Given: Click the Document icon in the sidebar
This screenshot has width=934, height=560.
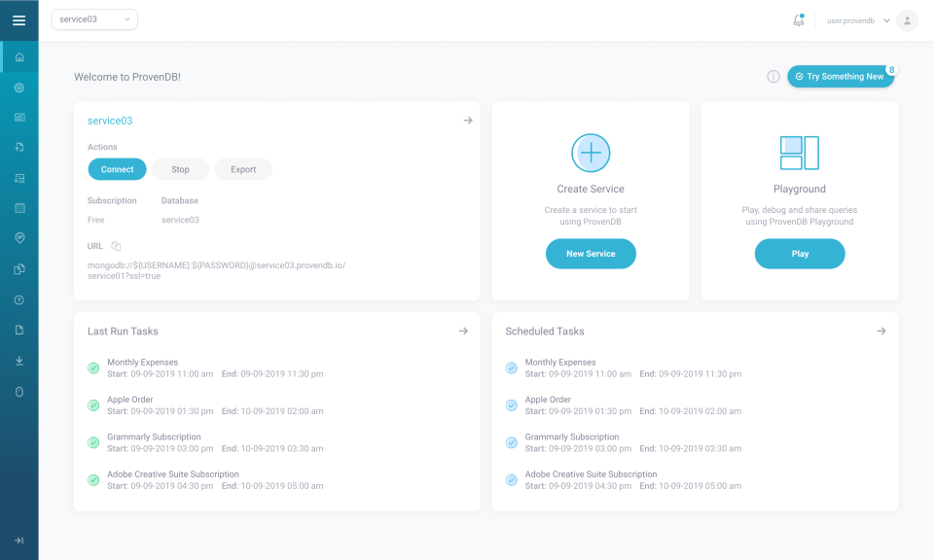Looking at the screenshot, I should [19, 330].
